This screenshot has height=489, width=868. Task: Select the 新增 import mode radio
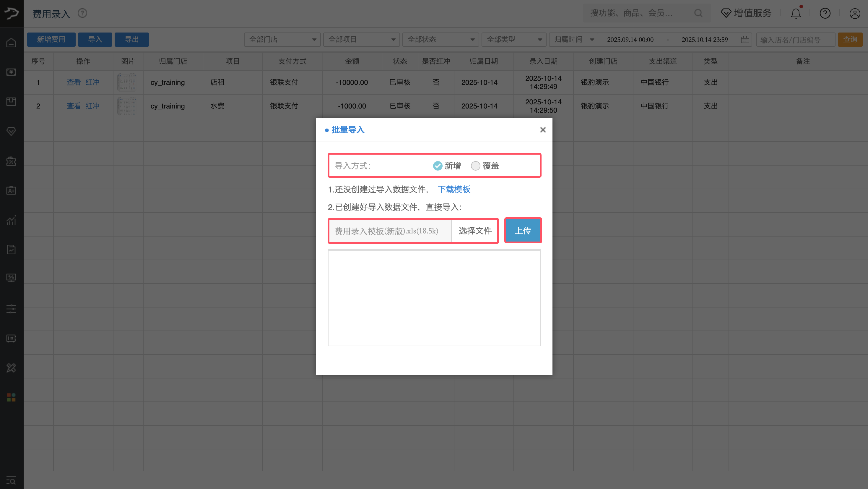click(x=437, y=166)
